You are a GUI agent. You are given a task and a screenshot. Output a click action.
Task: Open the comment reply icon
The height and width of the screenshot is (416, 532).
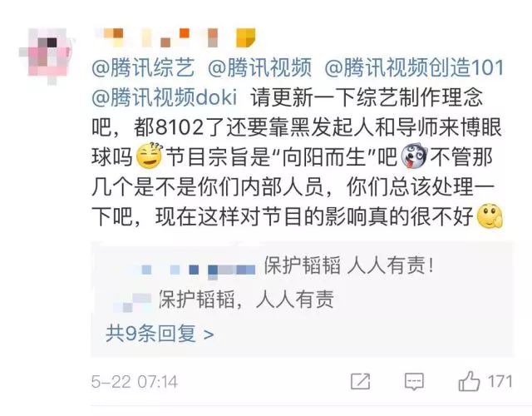(414, 382)
